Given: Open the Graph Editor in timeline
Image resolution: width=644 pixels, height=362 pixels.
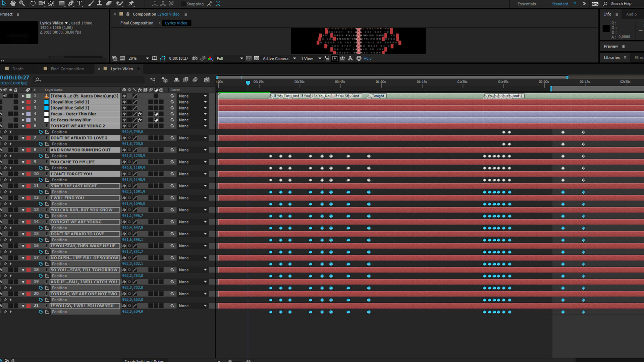Looking at the screenshot, I should click(207, 80).
